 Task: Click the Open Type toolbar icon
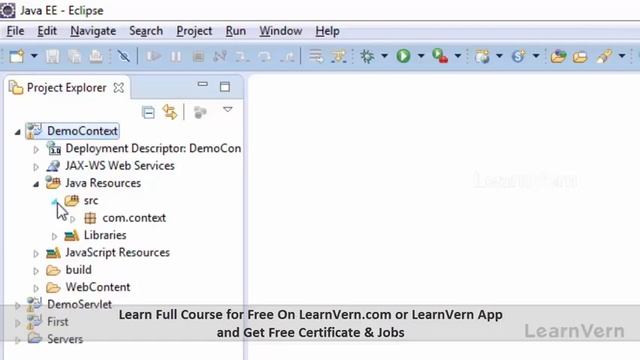click(558, 56)
